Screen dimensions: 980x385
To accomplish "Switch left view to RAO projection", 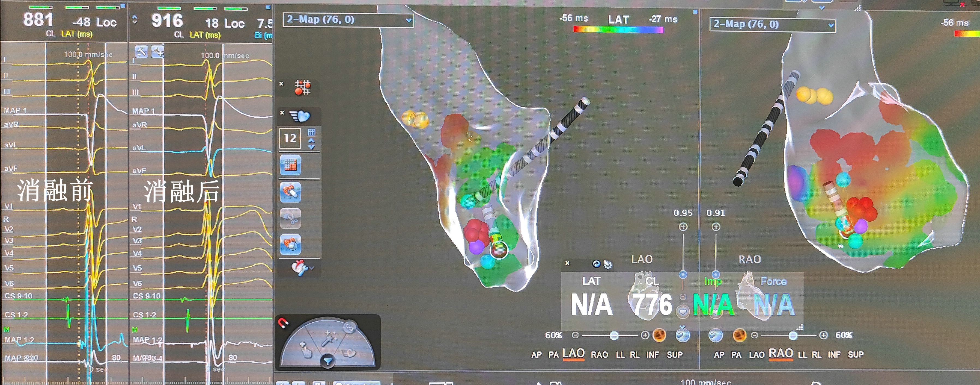I will pos(599,355).
